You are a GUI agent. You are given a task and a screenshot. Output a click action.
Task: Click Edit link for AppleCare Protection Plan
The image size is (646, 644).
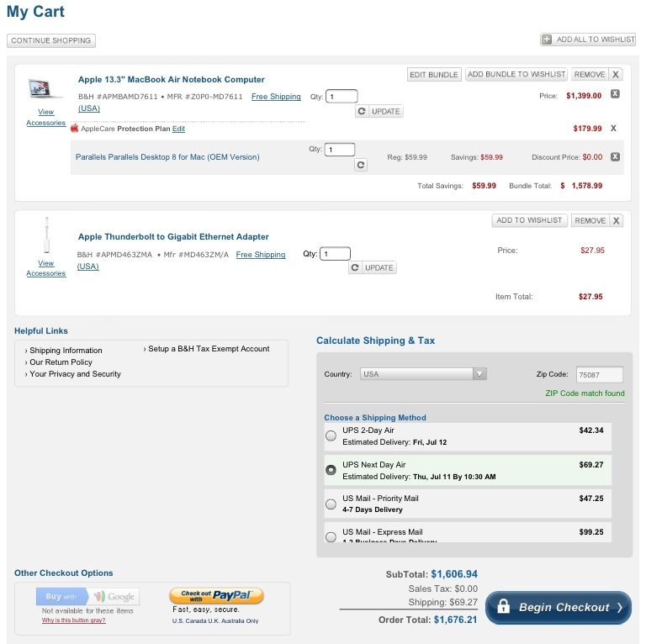tap(178, 129)
